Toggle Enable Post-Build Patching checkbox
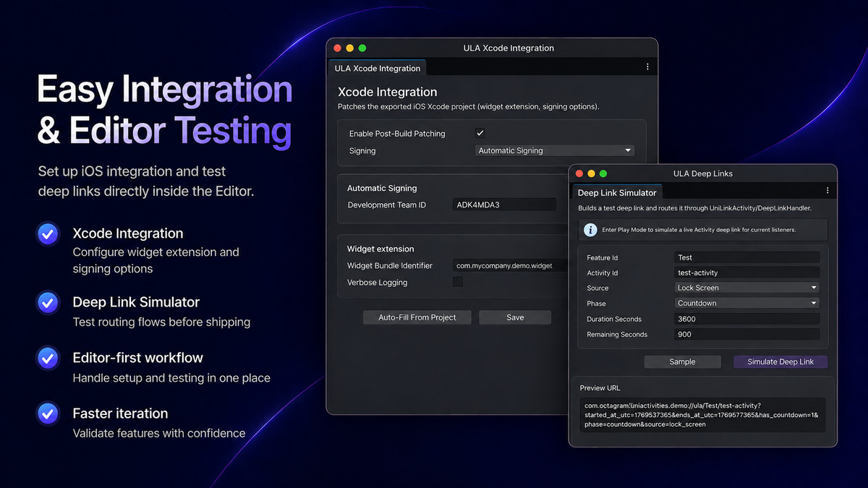Image resolution: width=868 pixels, height=488 pixels. pos(480,133)
